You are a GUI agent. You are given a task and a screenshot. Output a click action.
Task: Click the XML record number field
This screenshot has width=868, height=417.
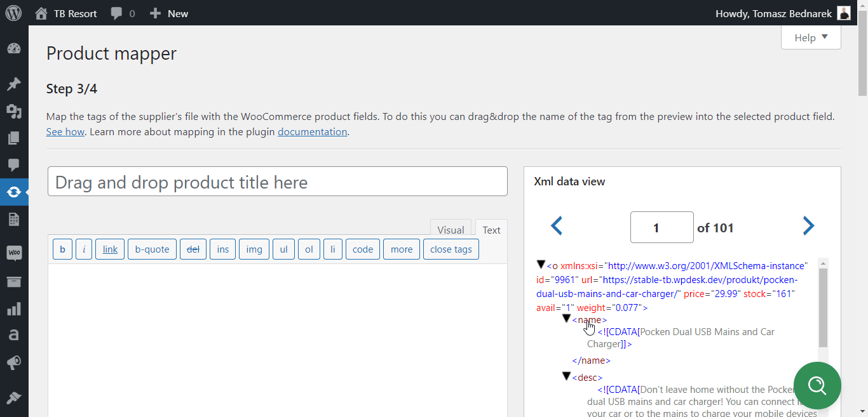662,227
